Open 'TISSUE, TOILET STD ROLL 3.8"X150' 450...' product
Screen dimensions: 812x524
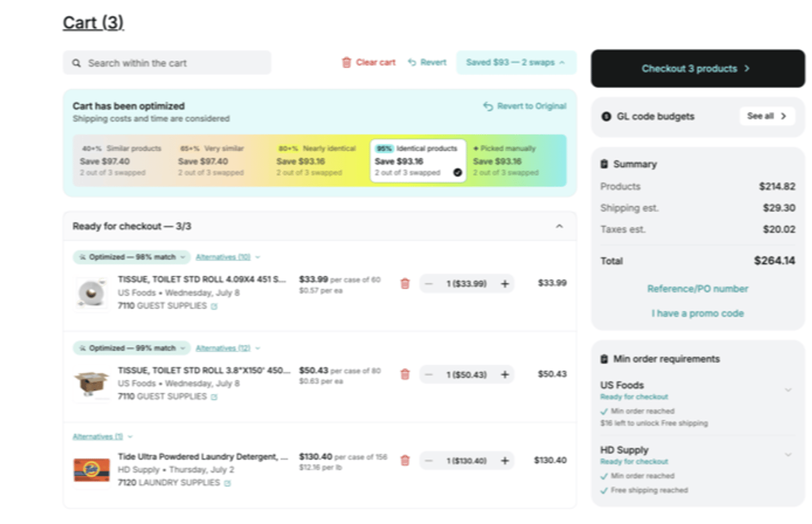(x=204, y=370)
